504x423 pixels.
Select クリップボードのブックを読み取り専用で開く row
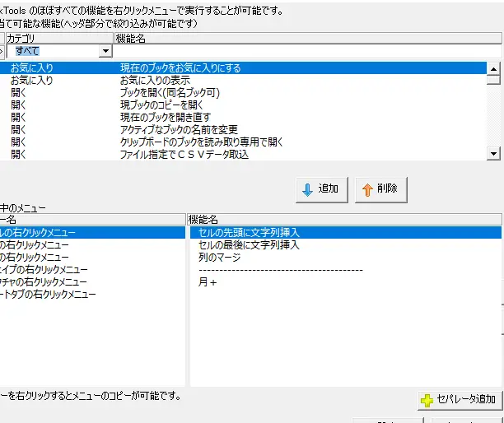201,142
